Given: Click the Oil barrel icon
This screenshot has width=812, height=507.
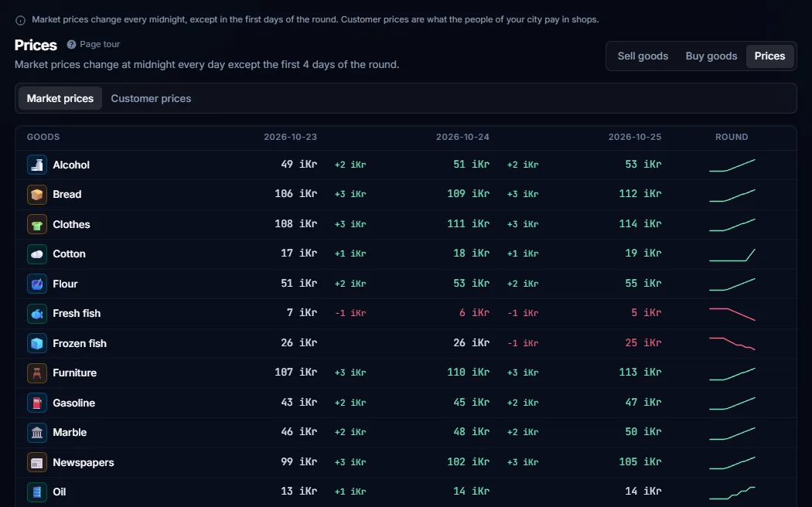Looking at the screenshot, I should click(x=37, y=492).
